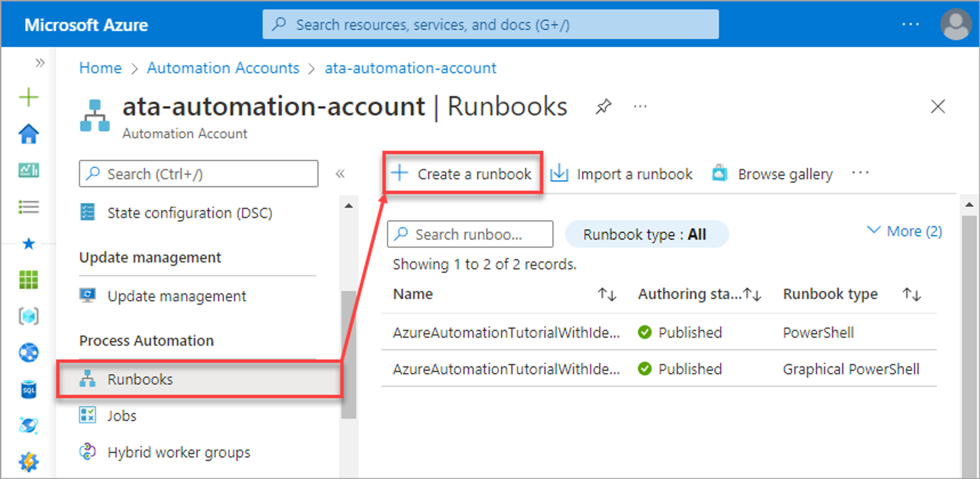This screenshot has height=479, width=980.
Task: Click the Favorites star icon
Action: pyautogui.click(x=28, y=243)
